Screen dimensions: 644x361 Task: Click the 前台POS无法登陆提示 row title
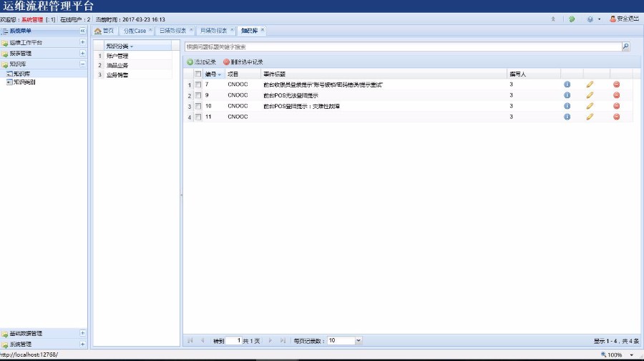tap(291, 95)
